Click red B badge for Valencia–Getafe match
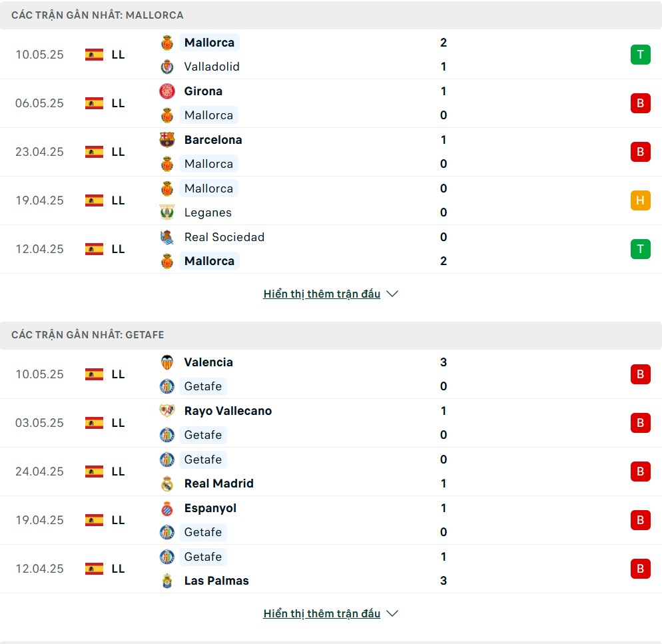662x644 pixels. [641, 374]
